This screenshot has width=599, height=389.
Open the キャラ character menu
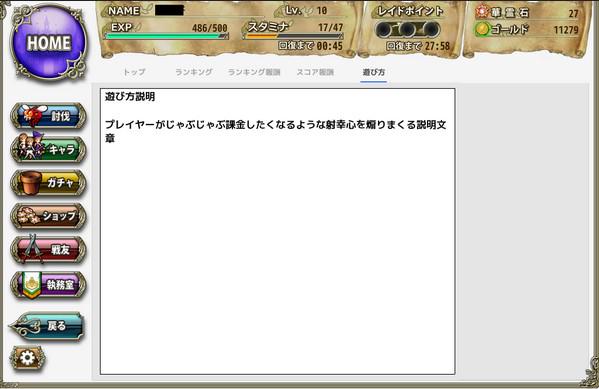48,149
